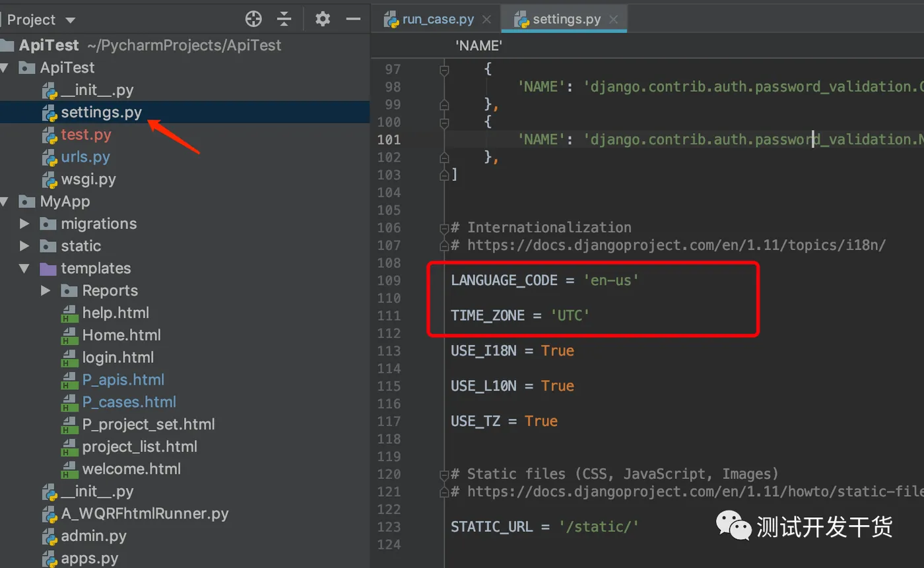The image size is (924, 568).
Task: Click the migrations folder icon
Action: [x=48, y=224]
